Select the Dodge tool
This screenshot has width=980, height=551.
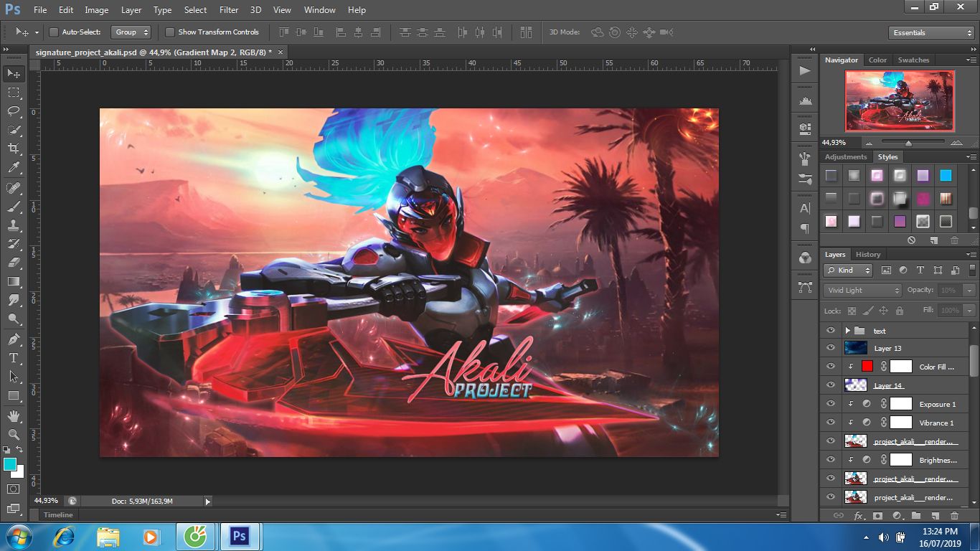[x=14, y=319]
